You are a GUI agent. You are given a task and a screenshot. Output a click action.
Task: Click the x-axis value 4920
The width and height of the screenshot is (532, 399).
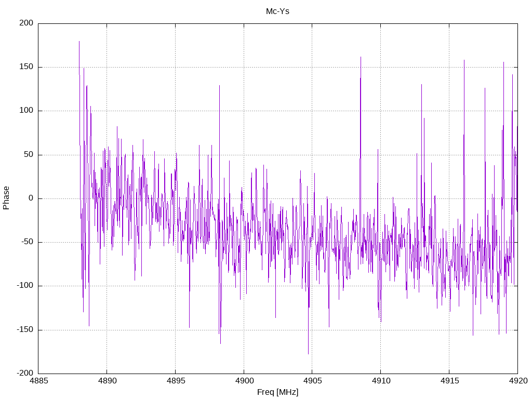[x=518, y=381]
